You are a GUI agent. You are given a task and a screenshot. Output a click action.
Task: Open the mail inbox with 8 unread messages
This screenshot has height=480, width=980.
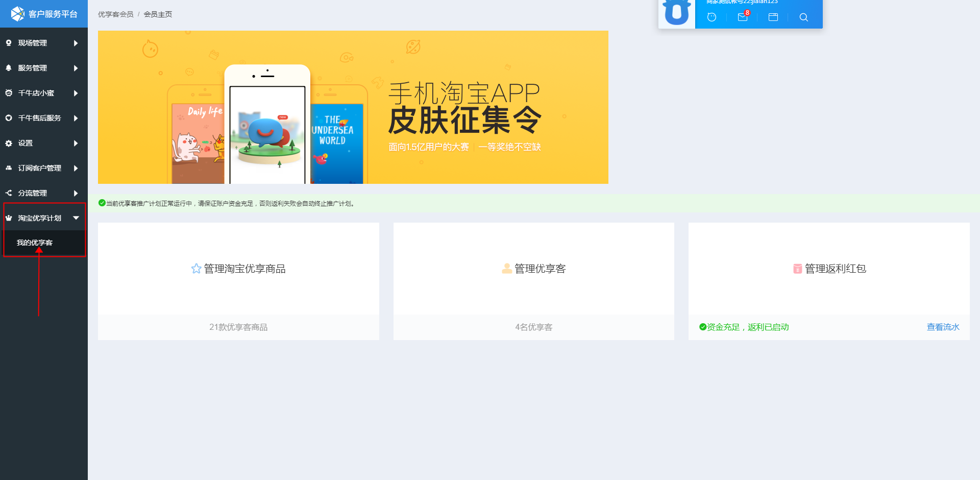point(743,17)
